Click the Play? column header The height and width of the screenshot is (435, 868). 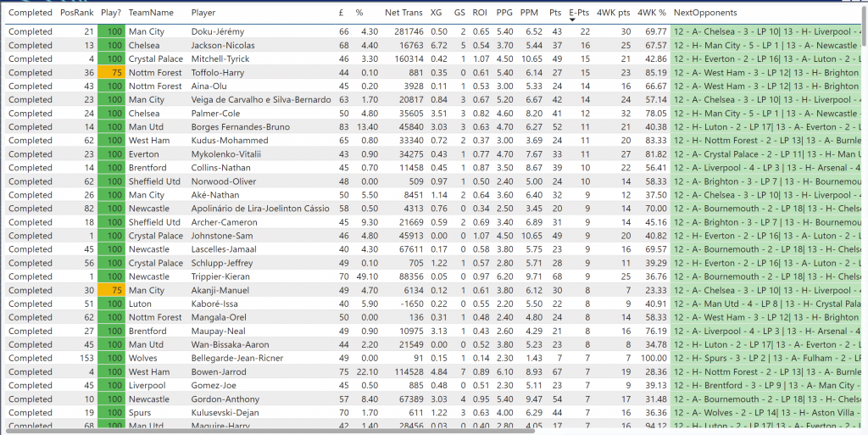tap(110, 13)
